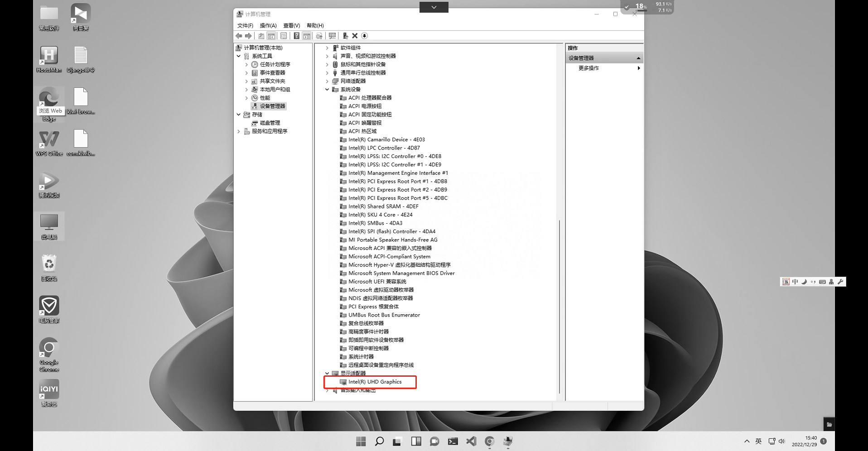The image size is (868, 451).
Task: Open the Google Chrome desktop shortcut
Action: click(49, 355)
